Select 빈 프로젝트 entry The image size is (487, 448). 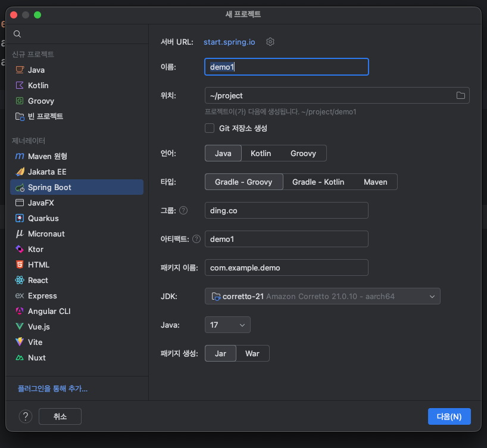(77, 116)
